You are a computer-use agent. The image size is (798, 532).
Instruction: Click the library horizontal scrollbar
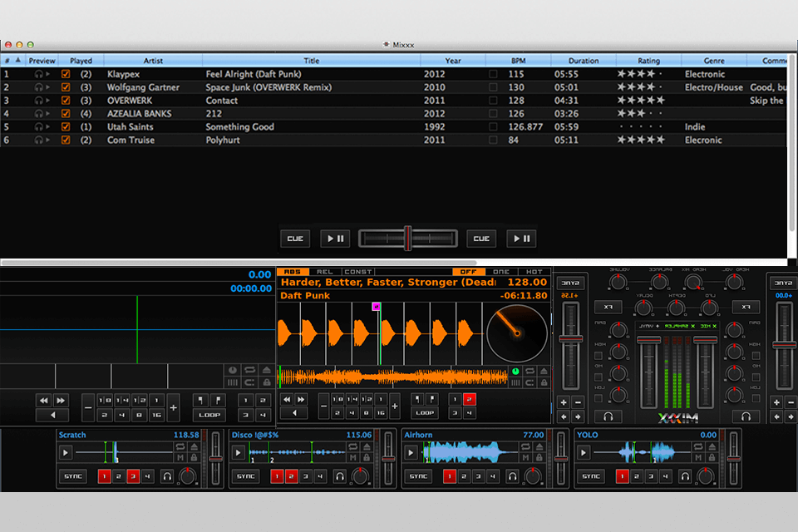pyautogui.click(x=239, y=263)
